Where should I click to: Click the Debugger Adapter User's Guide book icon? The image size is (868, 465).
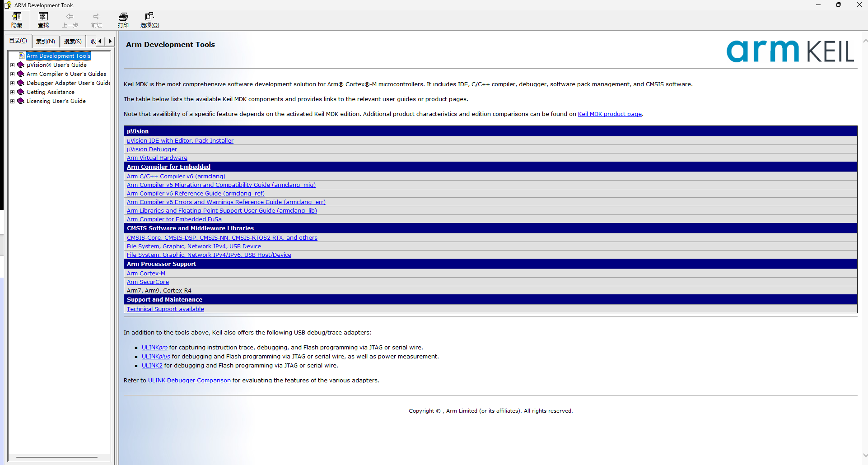[x=21, y=83]
